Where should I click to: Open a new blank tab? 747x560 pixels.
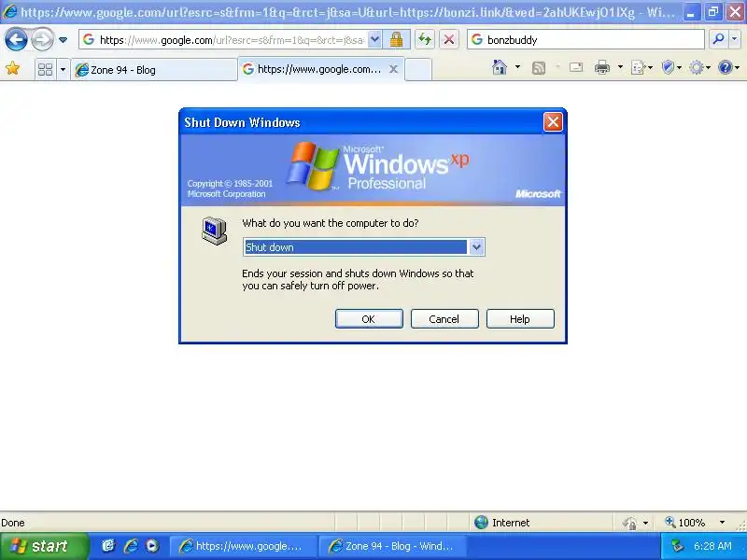point(418,70)
